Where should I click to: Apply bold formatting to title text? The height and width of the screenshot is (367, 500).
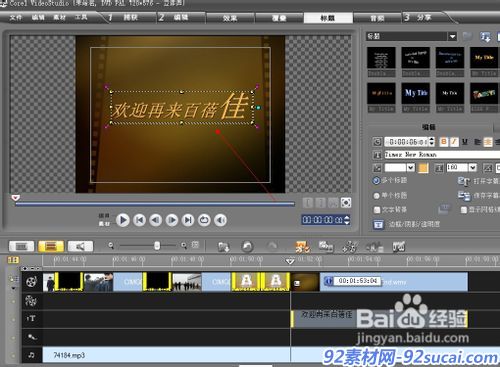[x=444, y=142]
